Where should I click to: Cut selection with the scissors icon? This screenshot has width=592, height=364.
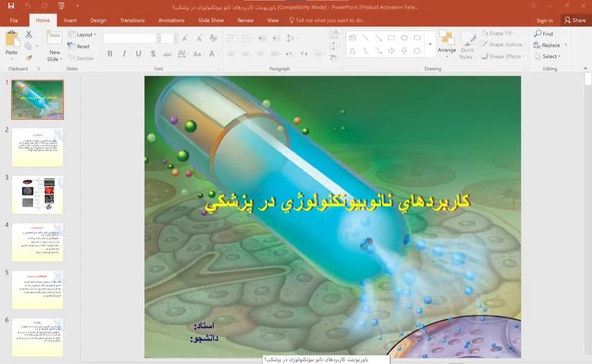pos(28,34)
